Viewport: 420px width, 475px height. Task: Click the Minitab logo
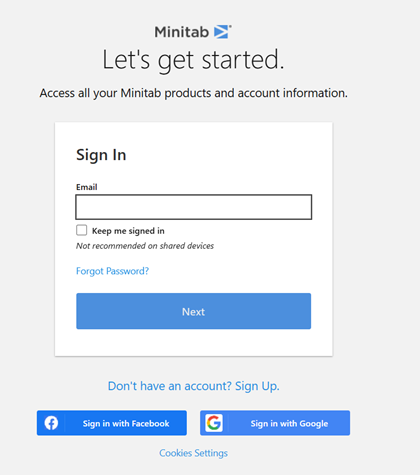coord(193,32)
